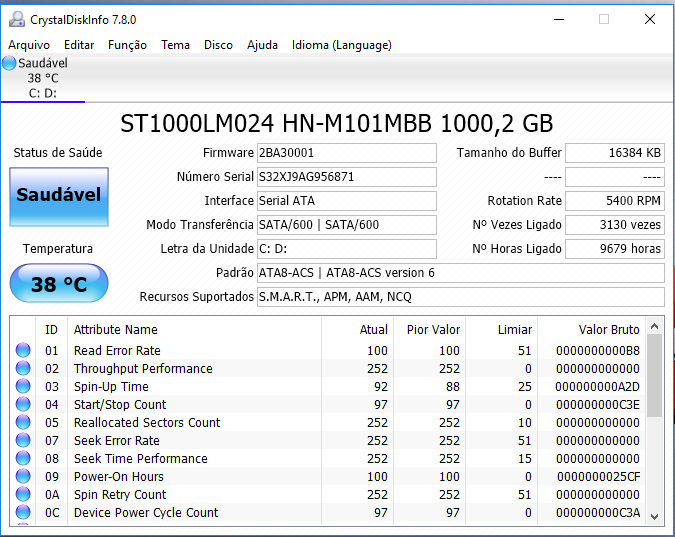
Task: Click the 38 °C temperature button
Action: pos(59,284)
